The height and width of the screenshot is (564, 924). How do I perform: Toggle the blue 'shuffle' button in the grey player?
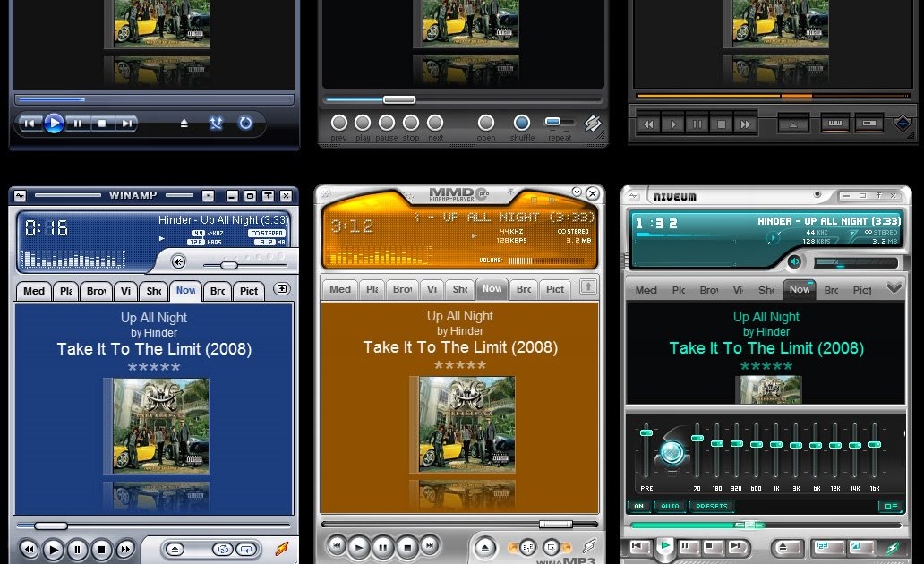(521, 123)
